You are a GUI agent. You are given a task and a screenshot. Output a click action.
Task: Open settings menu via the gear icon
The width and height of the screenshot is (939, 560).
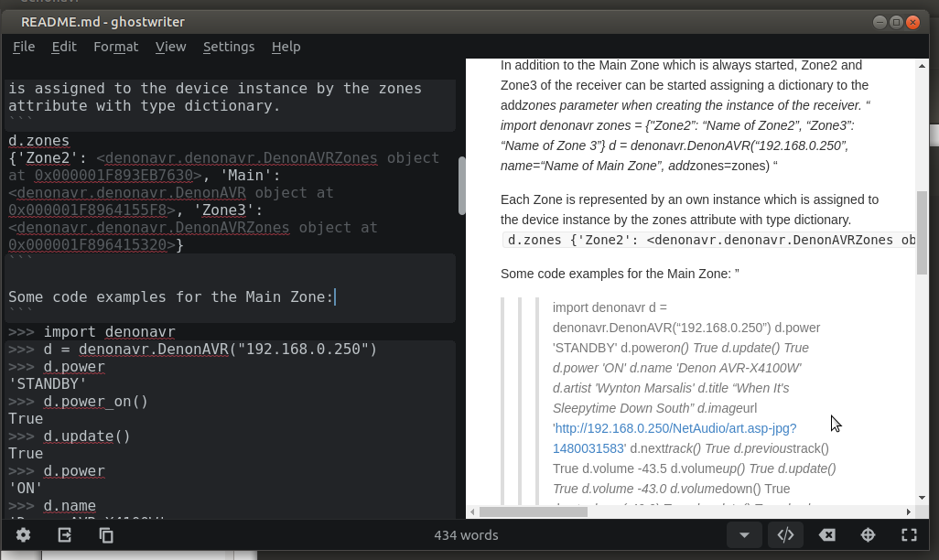click(22, 535)
